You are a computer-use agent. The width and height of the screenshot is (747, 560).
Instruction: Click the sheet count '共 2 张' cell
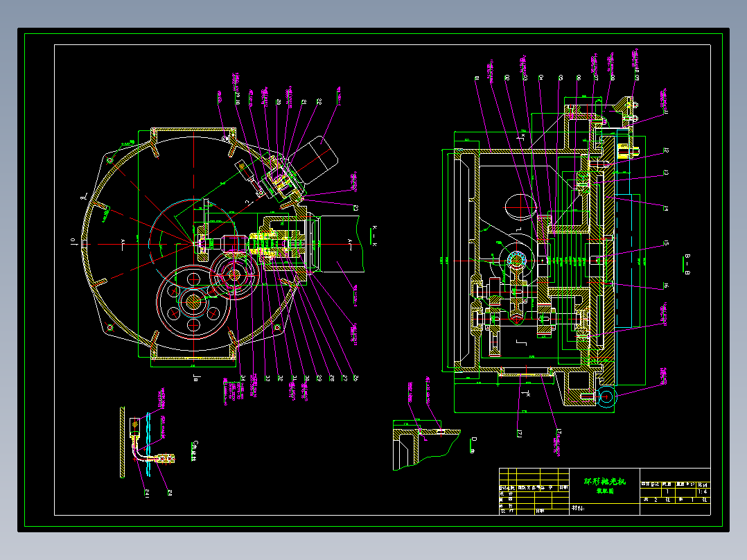tap(657, 500)
